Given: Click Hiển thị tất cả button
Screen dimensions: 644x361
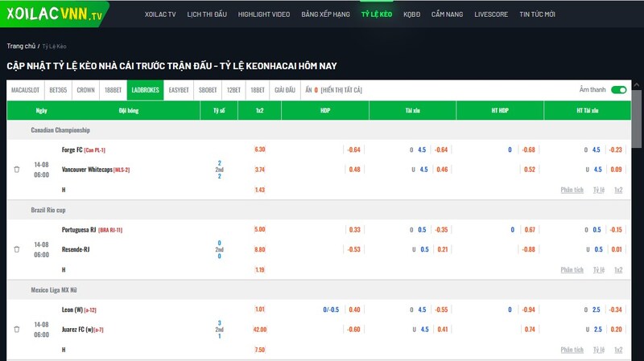Looking at the screenshot, I should (x=341, y=90).
